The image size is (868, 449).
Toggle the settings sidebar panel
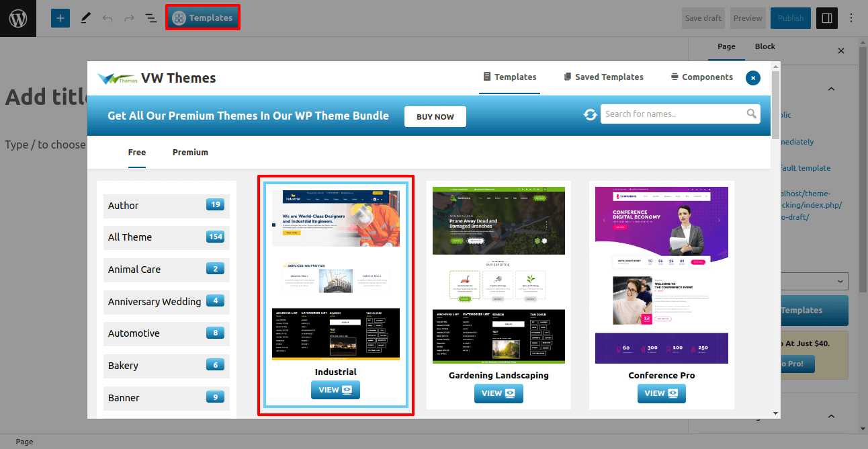tap(827, 18)
